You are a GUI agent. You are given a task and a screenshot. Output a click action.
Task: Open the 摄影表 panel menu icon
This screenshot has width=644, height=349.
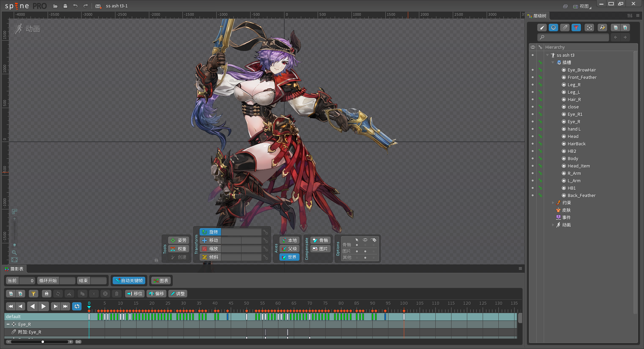(x=520, y=268)
